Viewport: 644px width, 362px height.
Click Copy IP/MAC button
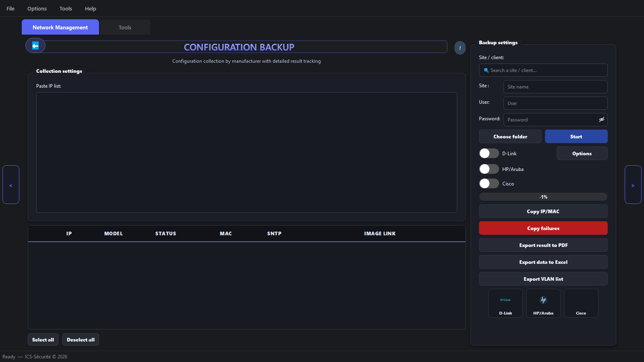coord(543,211)
